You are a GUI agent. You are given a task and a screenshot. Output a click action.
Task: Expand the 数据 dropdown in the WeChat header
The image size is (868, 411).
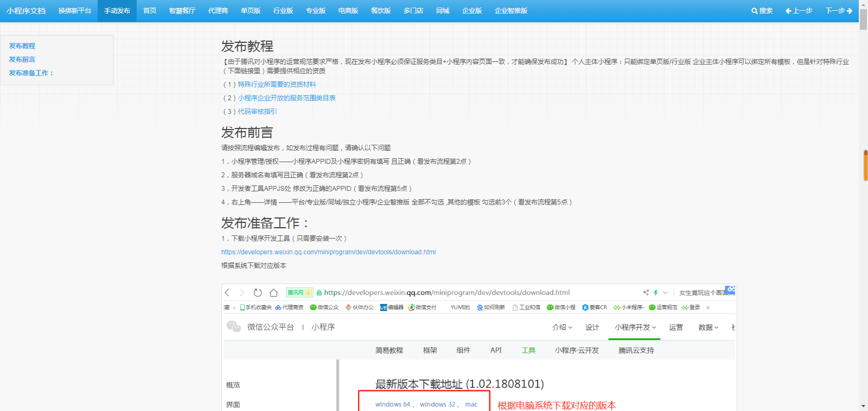pos(708,327)
